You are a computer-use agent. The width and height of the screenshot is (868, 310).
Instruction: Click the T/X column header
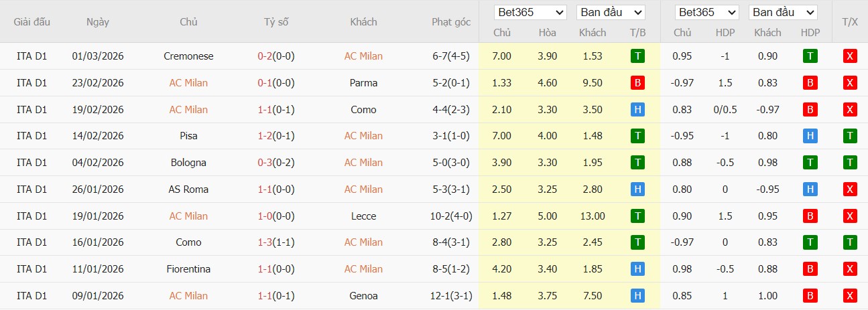click(850, 22)
